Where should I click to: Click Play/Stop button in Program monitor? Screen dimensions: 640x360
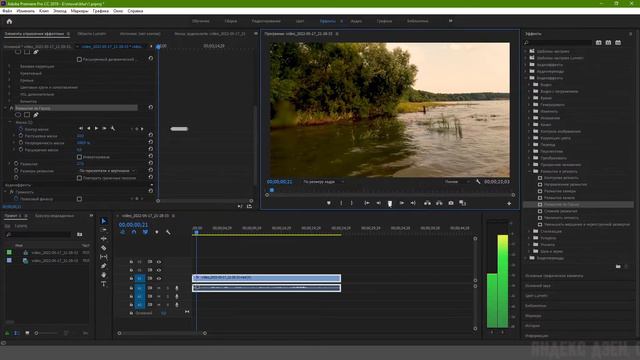(x=390, y=203)
